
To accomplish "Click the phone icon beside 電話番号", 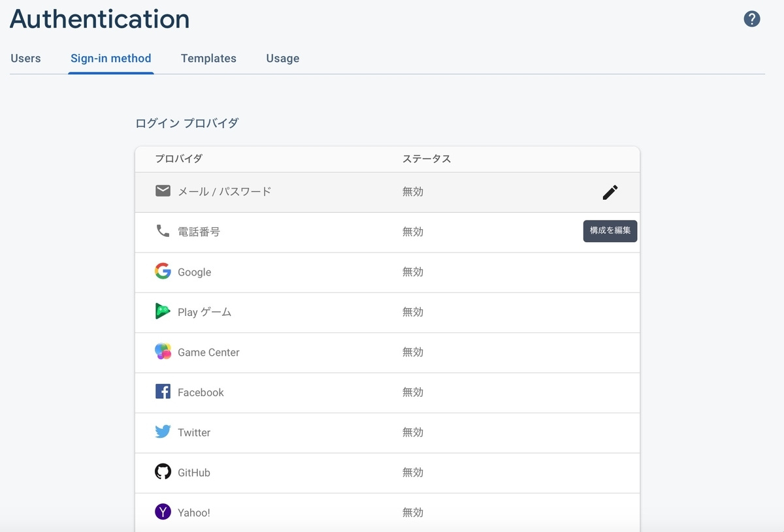I will pyautogui.click(x=163, y=230).
